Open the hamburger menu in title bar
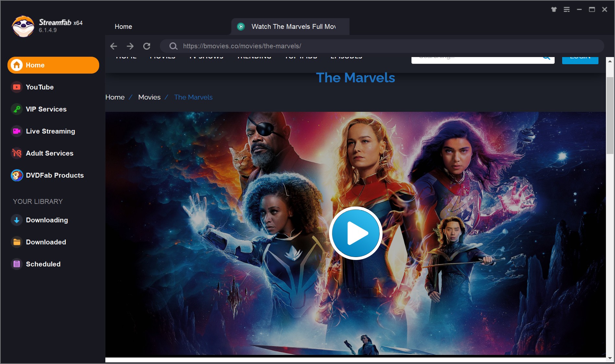Image resolution: width=615 pixels, height=364 pixels. [x=567, y=9]
